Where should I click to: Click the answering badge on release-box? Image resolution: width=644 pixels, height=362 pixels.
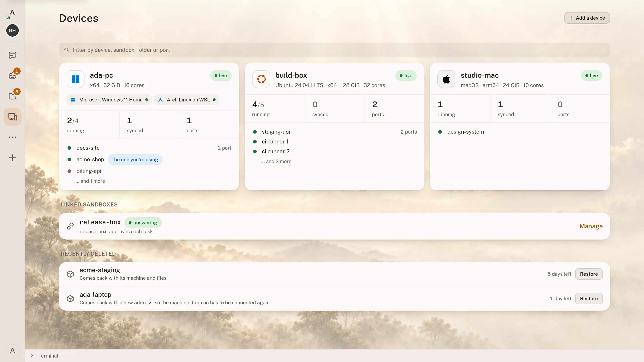[143, 223]
